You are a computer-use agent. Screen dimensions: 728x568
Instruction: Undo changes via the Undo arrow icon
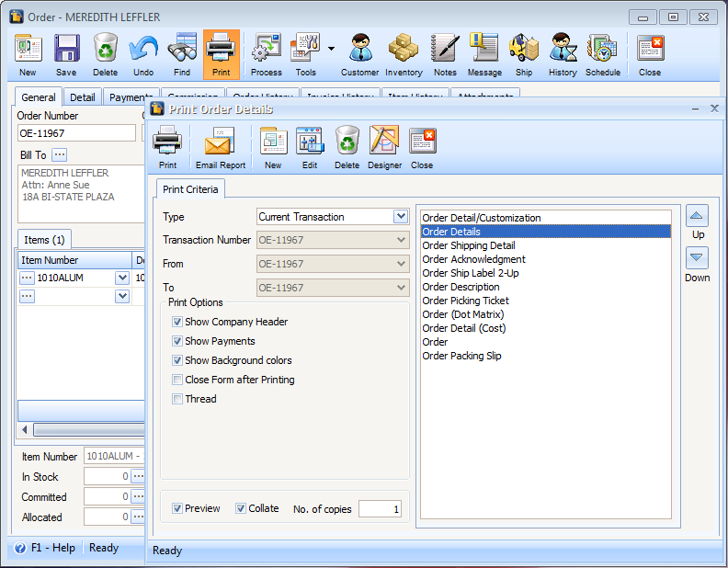[x=143, y=54]
